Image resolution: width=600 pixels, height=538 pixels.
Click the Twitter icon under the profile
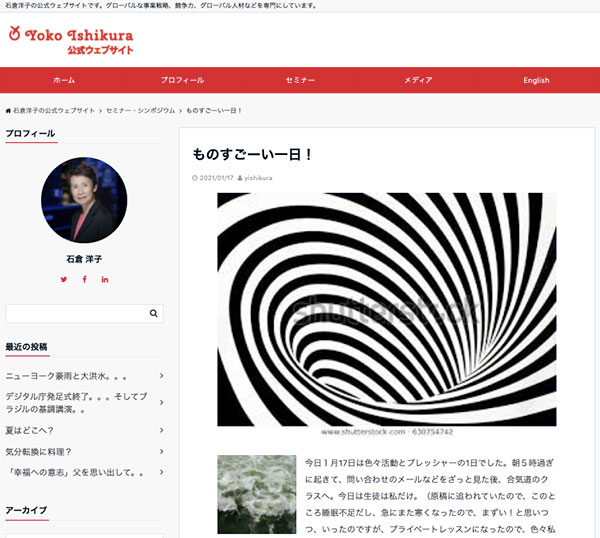(x=64, y=279)
